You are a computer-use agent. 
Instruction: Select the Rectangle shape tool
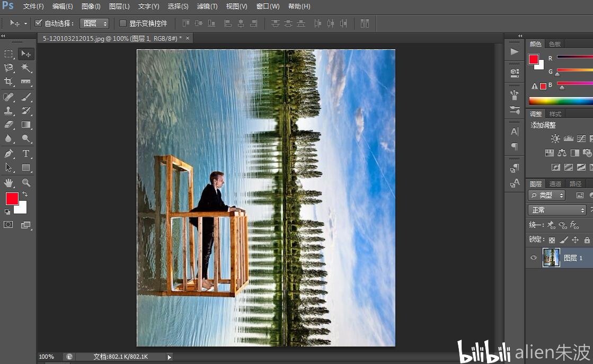coord(26,167)
